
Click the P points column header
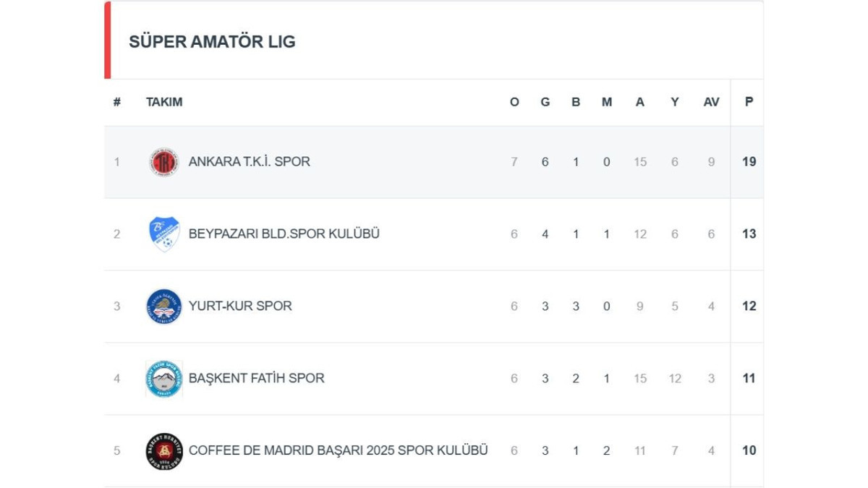point(749,103)
